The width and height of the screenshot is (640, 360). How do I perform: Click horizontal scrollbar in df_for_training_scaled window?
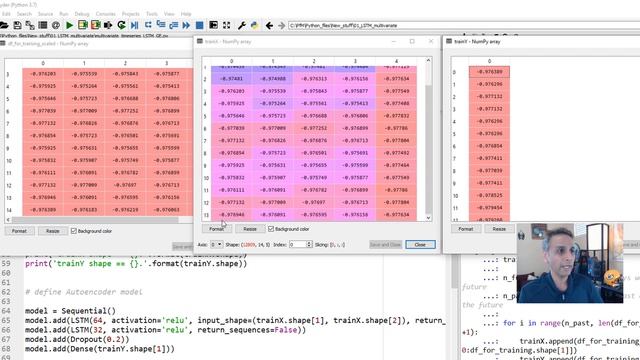96,220
